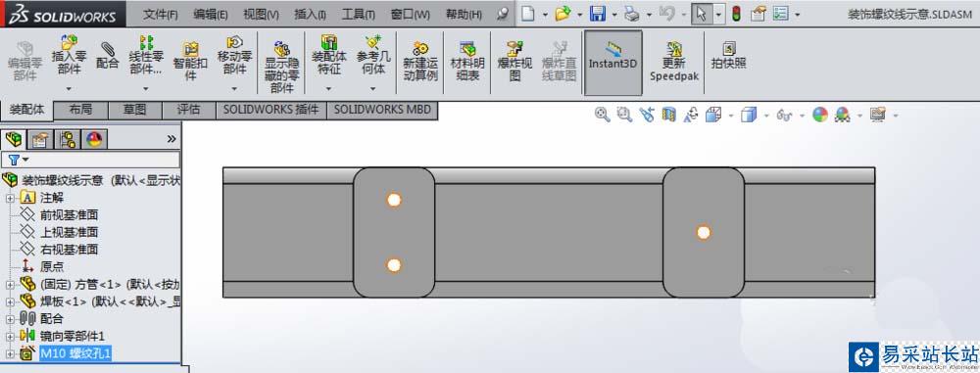980x373 pixels.
Task: Open dropdown arrow next to New icon
Action: point(545,15)
